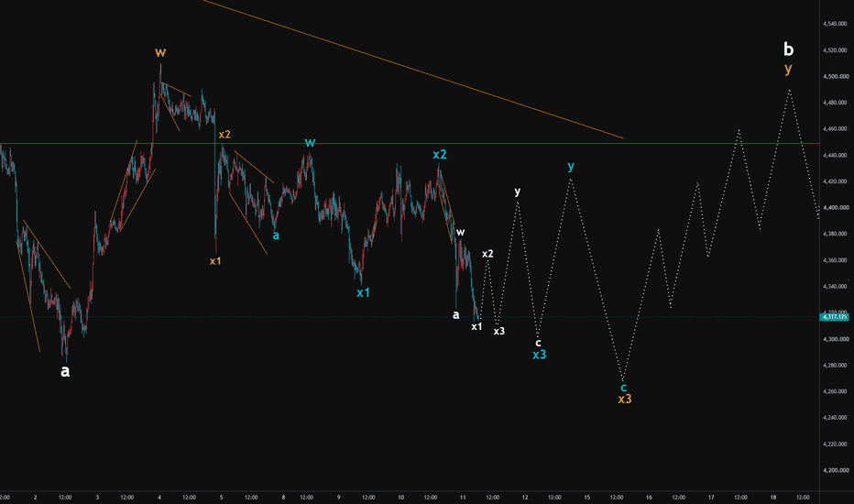This screenshot has width=854, height=504.
Task: Select the orange 'y' label under 'b'
Action: pos(788,69)
